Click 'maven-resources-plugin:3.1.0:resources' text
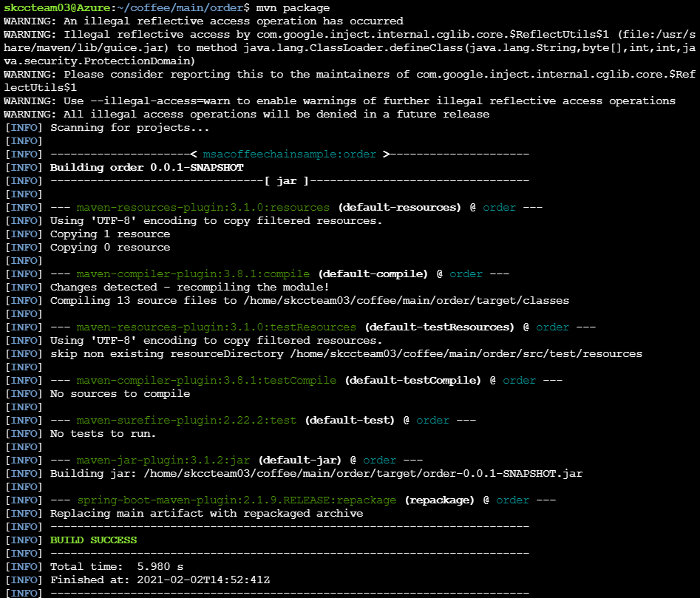This screenshot has height=598, width=700. pos(203,208)
